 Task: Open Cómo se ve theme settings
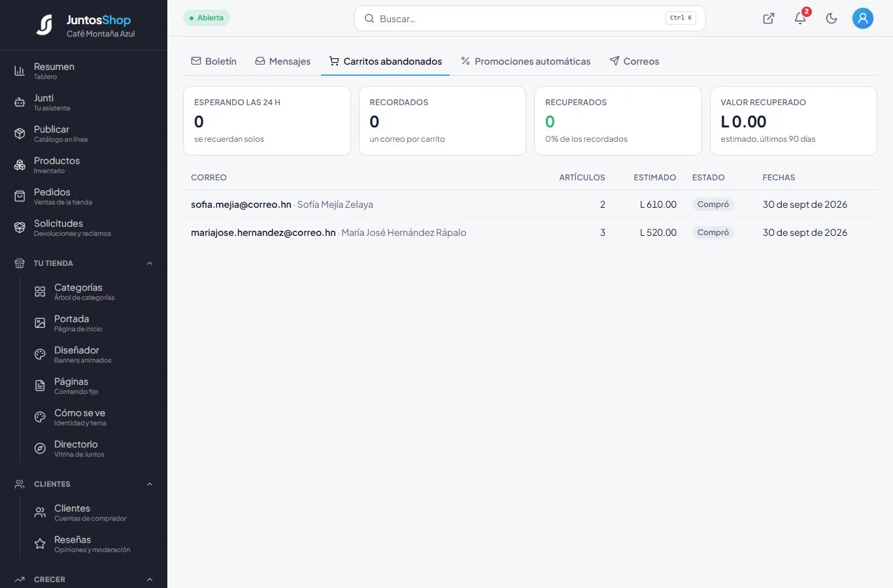[93, 417]
